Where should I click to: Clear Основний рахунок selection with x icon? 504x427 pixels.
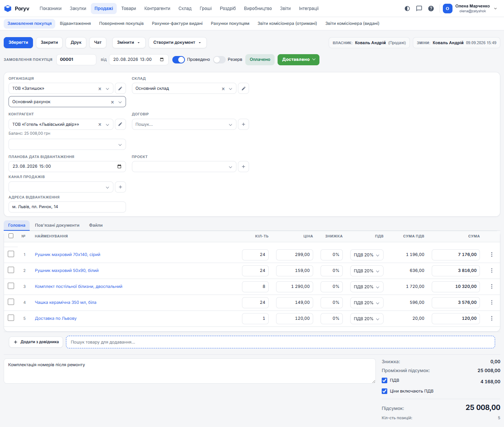pos(112,102)
